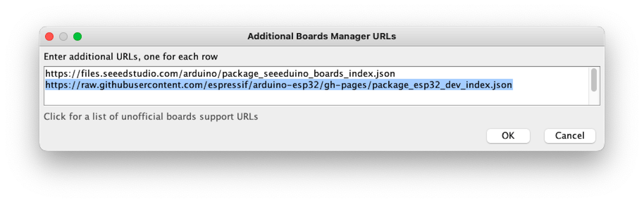The height and width of the screenshot is (203, 644).
Task: Click the scrollbar track below the thumb
Action: coord(594,99)
